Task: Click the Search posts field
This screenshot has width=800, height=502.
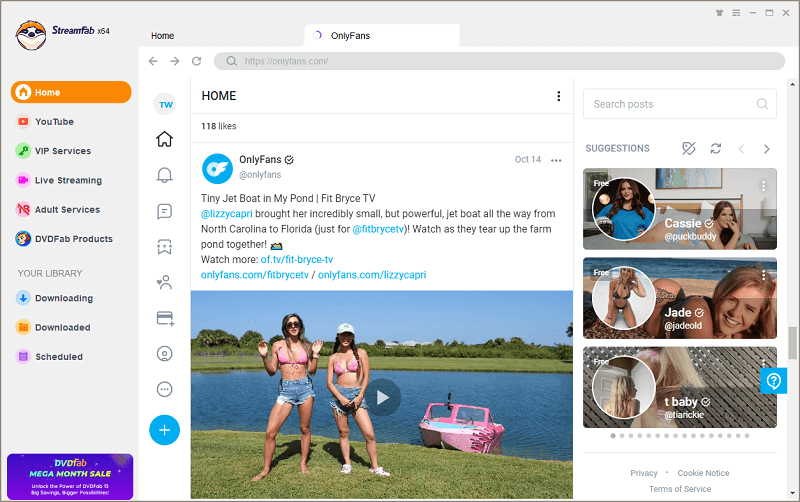Action: pyautogui.click(x=680, y=104)
